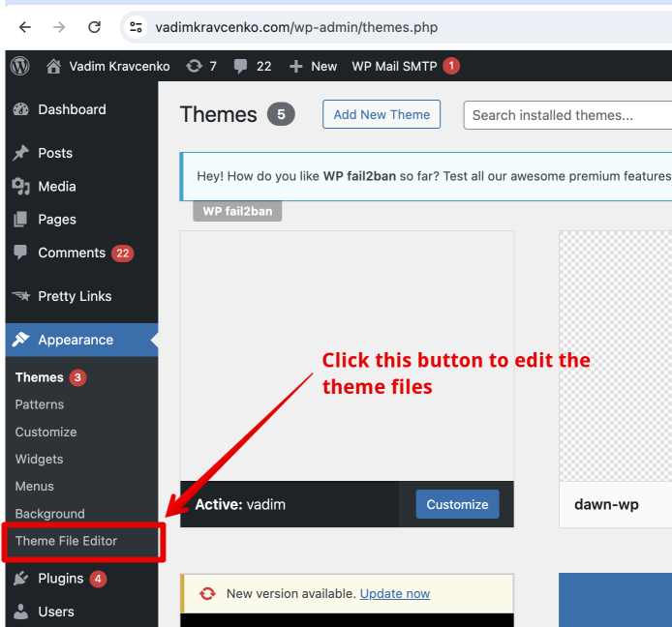Click the comments bubble icon in admin bar
This screenshot has height=627, width=672.
click(x=240, y=67)
